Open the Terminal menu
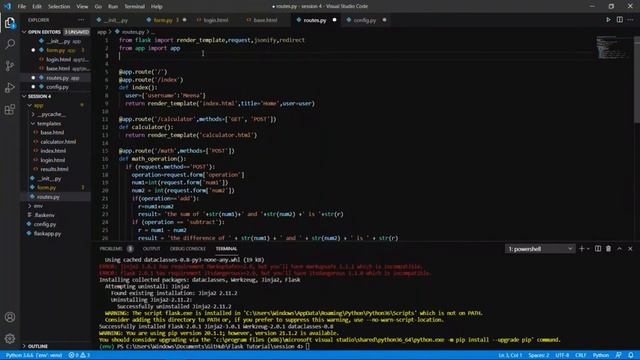 [x=134, y=6]
